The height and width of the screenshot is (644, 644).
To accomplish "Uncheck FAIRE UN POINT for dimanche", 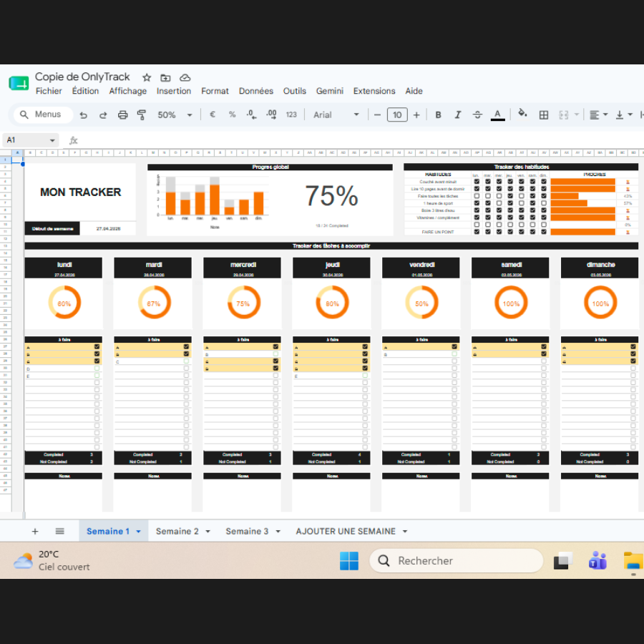I will point(544,232).
